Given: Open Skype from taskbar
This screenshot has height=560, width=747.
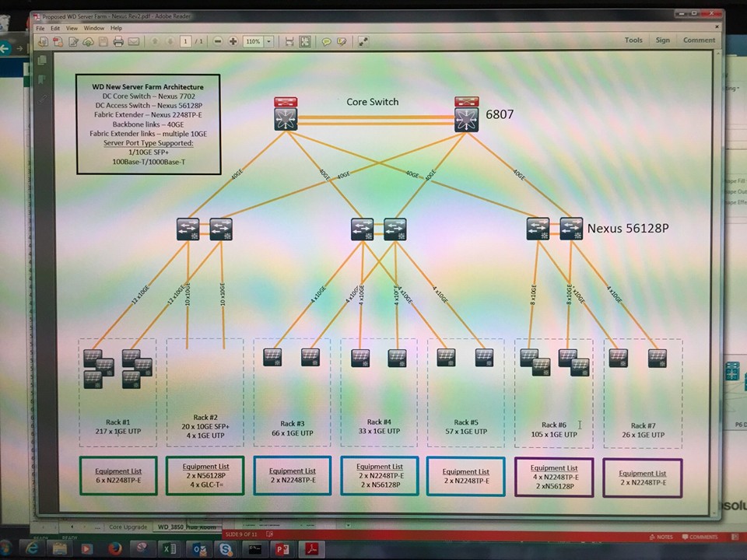Looking at the screenshot, I should (x=226, y=550).
